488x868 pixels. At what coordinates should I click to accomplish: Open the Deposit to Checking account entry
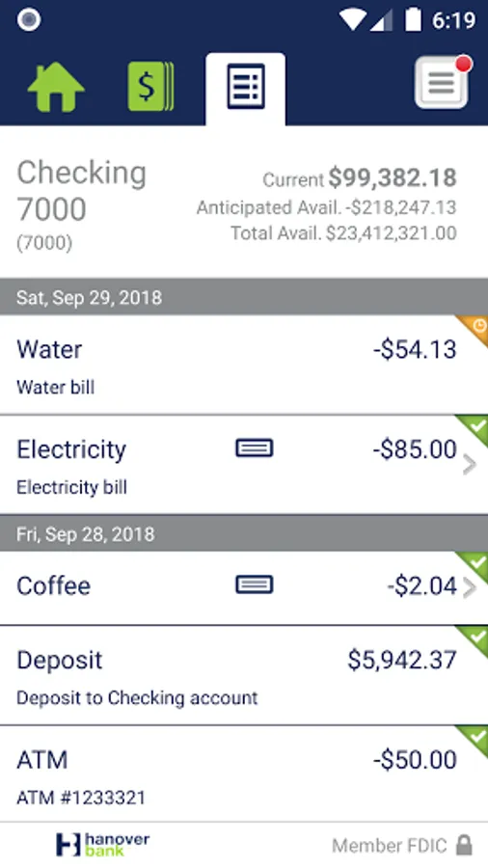244,675
